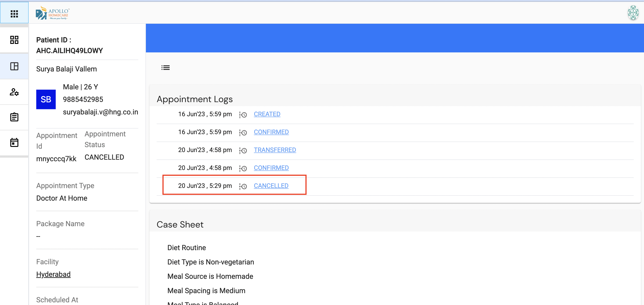Click the profile avatar at top right
The width and height of the screenshot is (644, 305).
pos(633,13)
